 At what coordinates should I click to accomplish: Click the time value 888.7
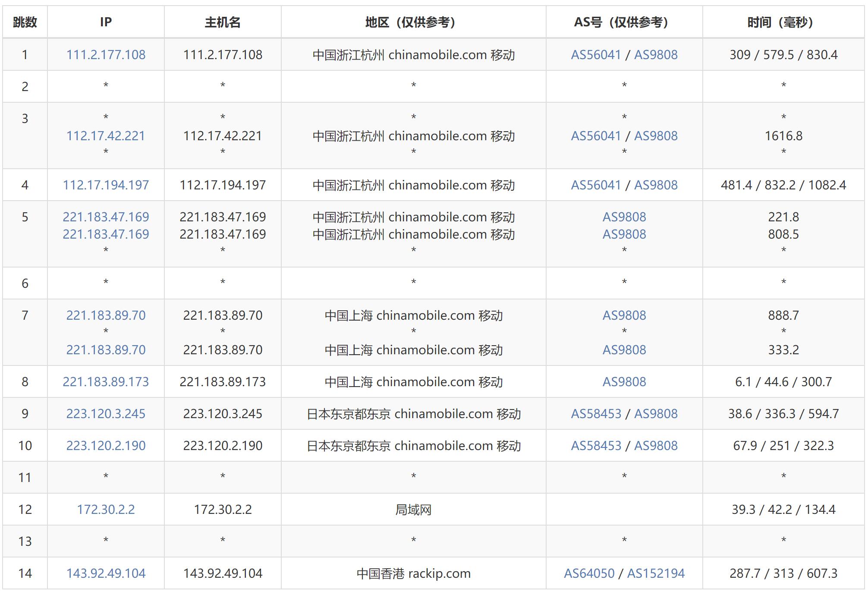[x=783, y=315]
